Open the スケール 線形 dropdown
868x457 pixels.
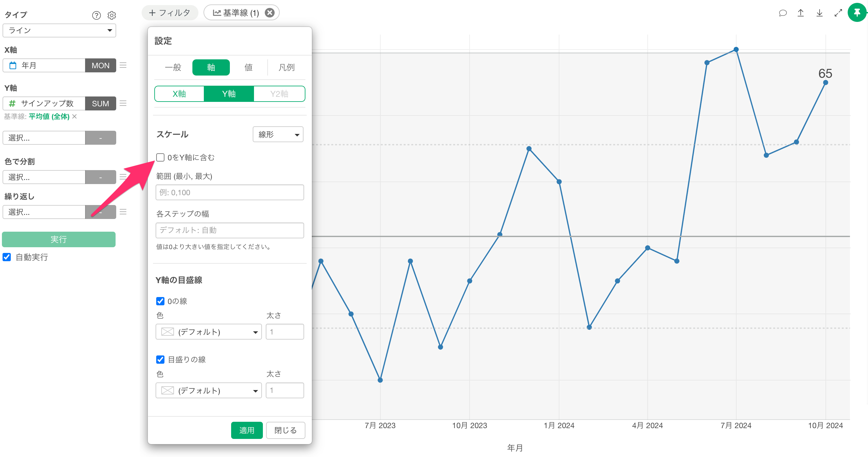278,134
